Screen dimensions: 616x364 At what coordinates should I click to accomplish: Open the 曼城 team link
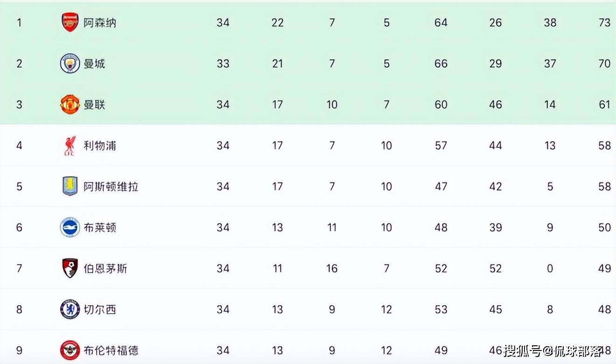pos(94,63)
